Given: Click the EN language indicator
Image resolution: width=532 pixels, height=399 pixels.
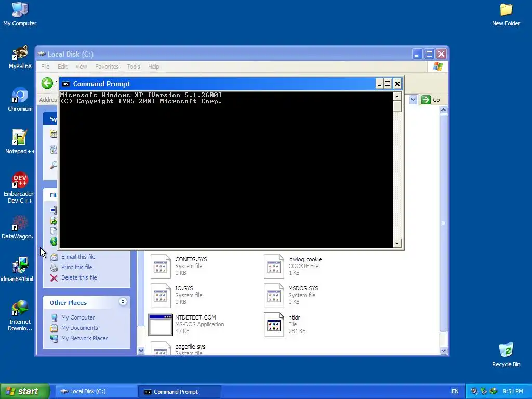Looking at the screenshot, I should tap(455, 392).
